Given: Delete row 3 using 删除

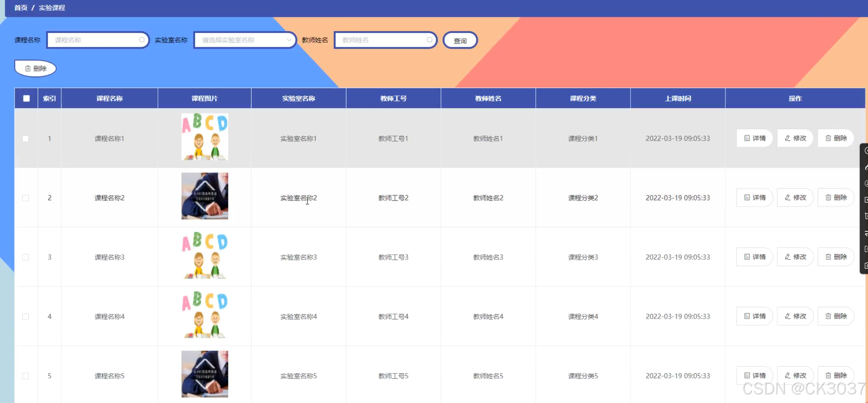Looking at the screenshot, I should 836,257.
